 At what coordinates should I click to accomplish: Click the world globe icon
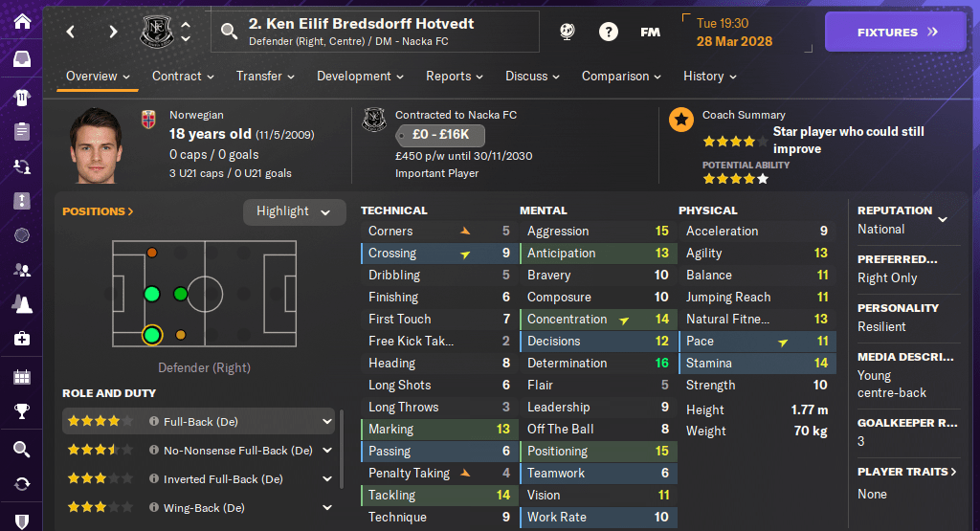click(568, 32)
